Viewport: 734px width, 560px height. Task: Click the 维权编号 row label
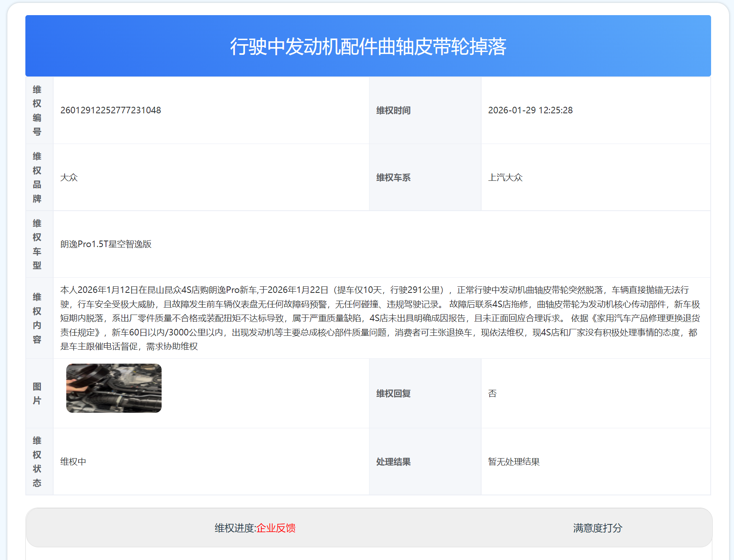point(36,110)
